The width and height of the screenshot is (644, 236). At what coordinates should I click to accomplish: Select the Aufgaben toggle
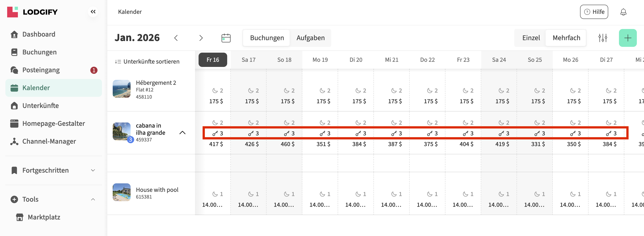(310, 38)
